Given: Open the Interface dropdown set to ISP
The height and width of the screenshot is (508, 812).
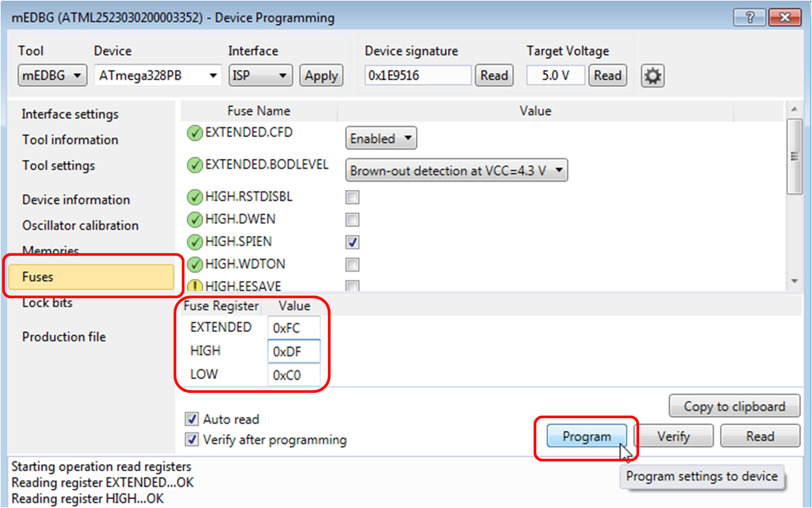Looking at the screenshot, I should [x=260, y=75].
